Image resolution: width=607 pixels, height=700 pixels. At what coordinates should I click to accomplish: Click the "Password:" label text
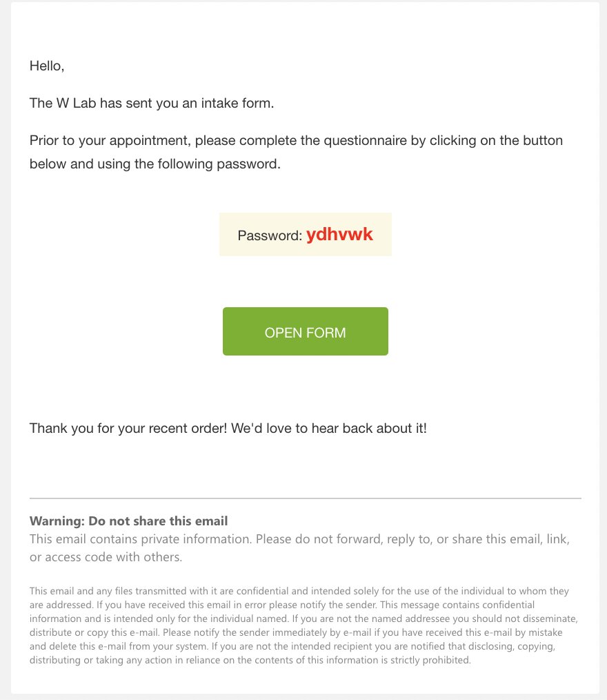(270, 235)
